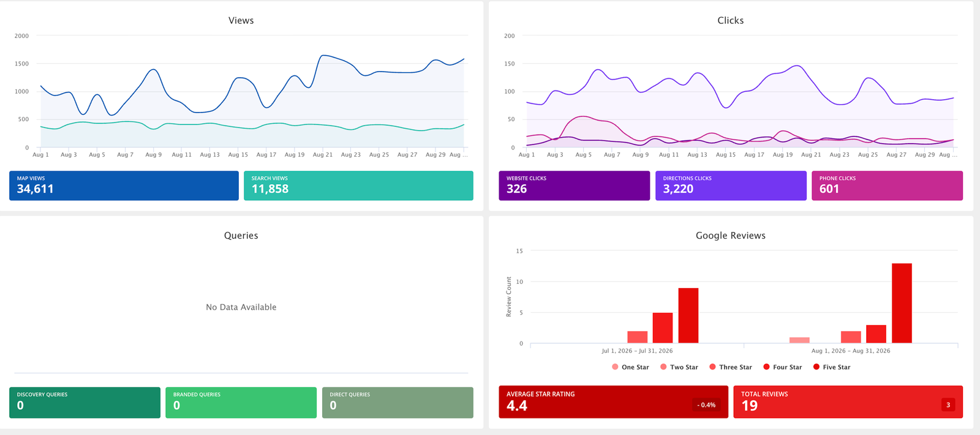This screenshot has width=980, height=435.
Task: Toggle the One Star legend entry
Action: point(630,367)
